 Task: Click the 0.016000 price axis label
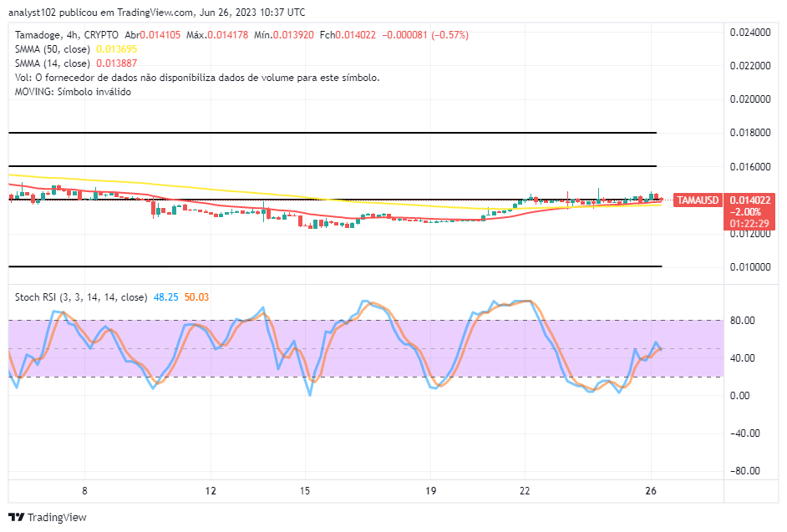[750, 167]
